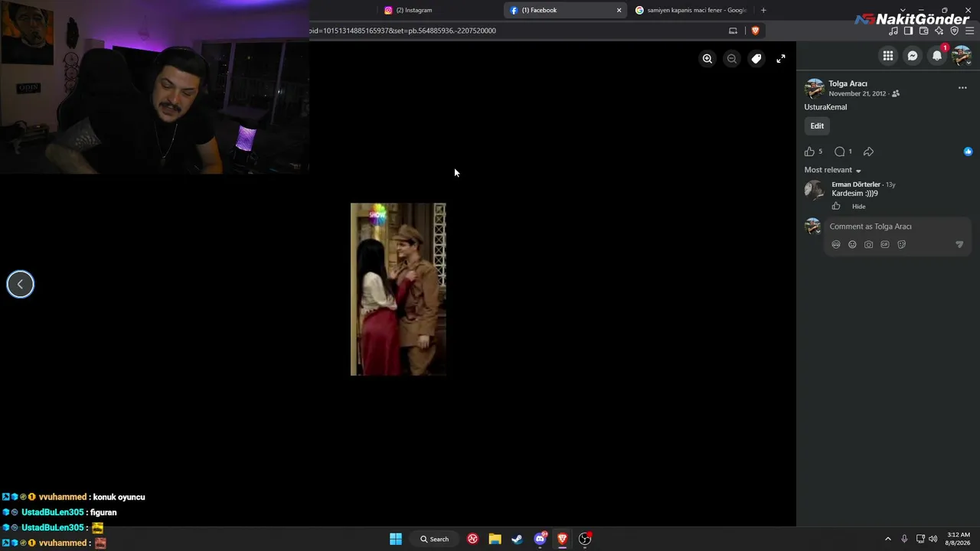980x551 pixels.
Task: Open Facebook Messenger
Action: pyautogui.click(x=913, y=55)
